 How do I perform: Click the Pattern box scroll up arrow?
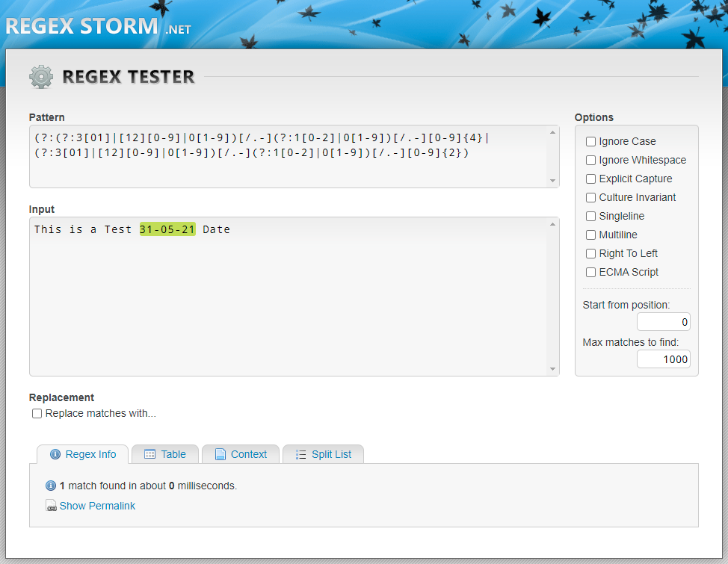click(552, 132)
